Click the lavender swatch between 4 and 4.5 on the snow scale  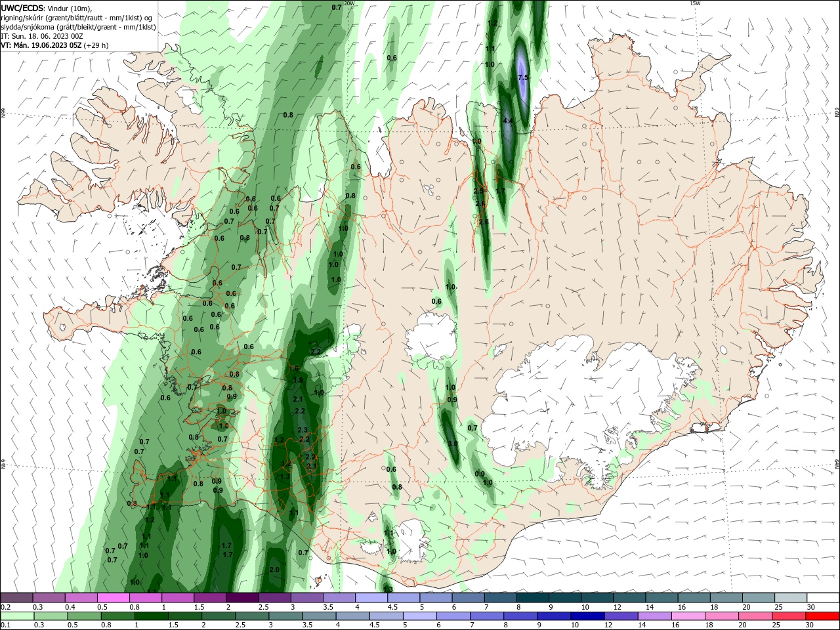(x=371, y=598)
